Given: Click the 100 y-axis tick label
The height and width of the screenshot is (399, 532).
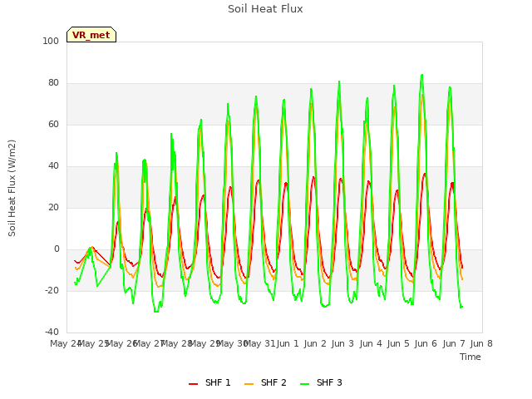Looking at the screenshot, I should pos(51,42).
